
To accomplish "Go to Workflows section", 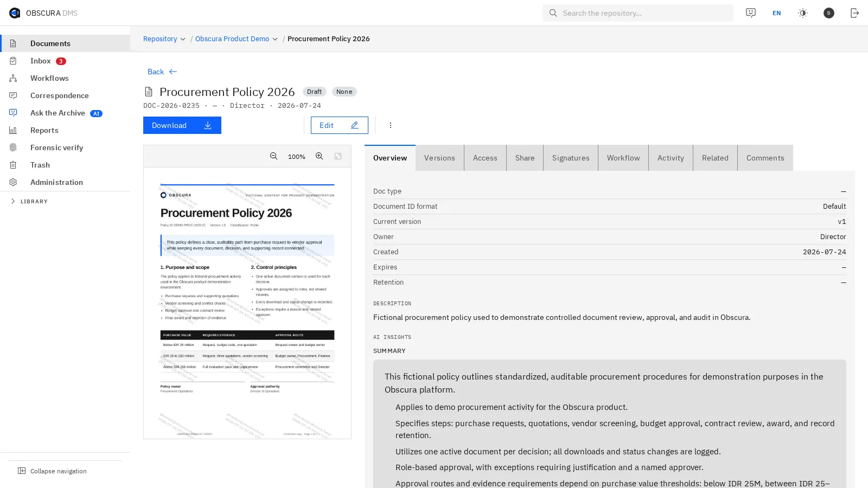I will pos(65,78).
